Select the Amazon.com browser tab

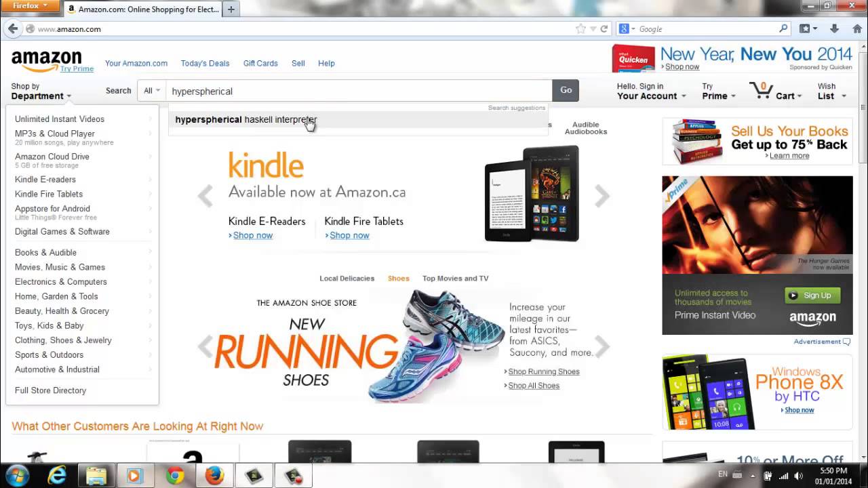(144, 9)
